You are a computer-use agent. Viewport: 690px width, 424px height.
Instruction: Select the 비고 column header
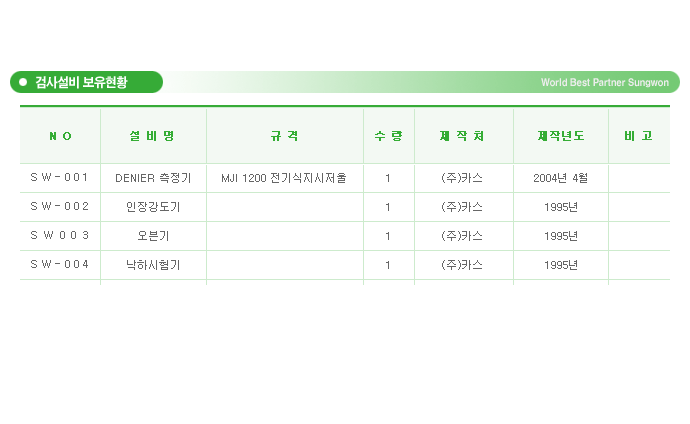[x=639, y=136]
